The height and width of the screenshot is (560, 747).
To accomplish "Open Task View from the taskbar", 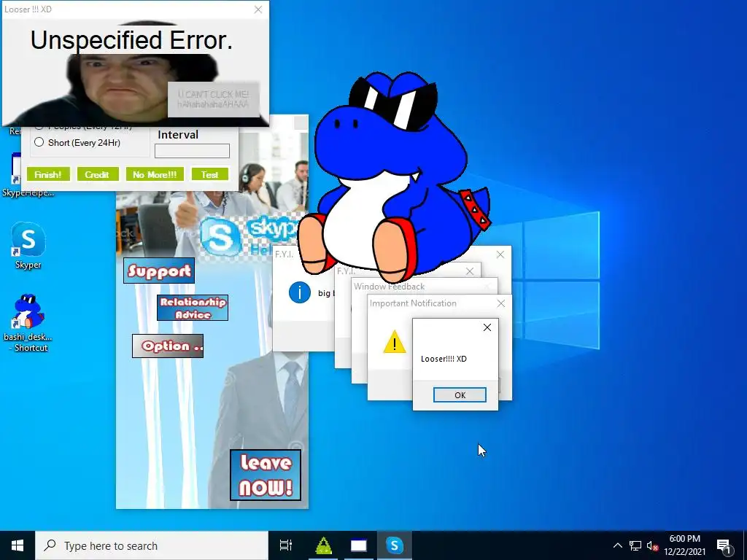I will click(286, 545).
